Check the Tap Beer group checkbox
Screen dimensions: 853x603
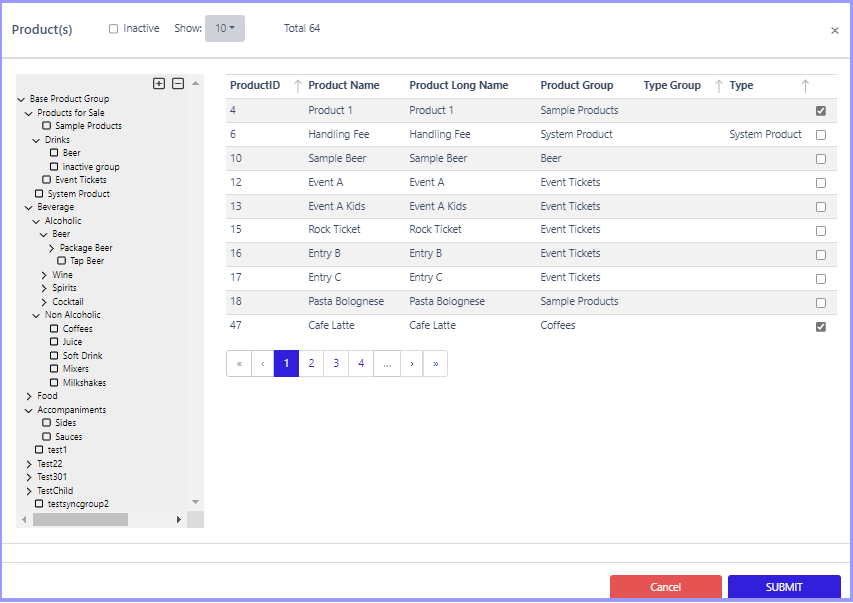pos(61,261)
